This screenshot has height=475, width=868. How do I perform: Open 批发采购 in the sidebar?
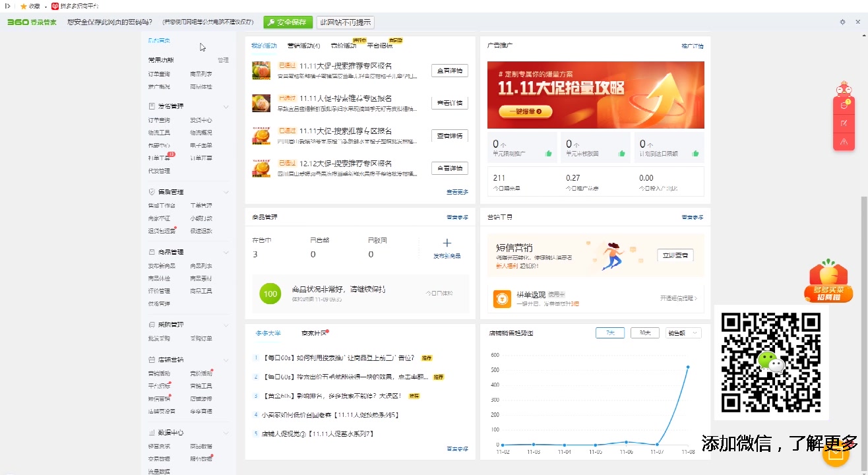(159, 338)
